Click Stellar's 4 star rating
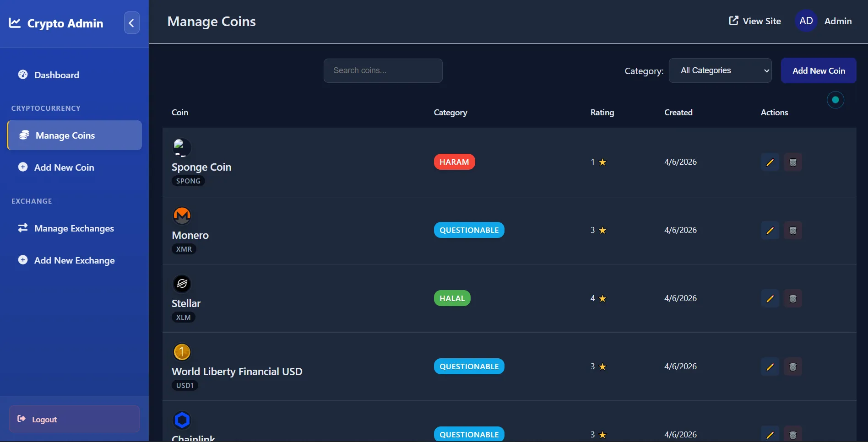 (598, 298)
